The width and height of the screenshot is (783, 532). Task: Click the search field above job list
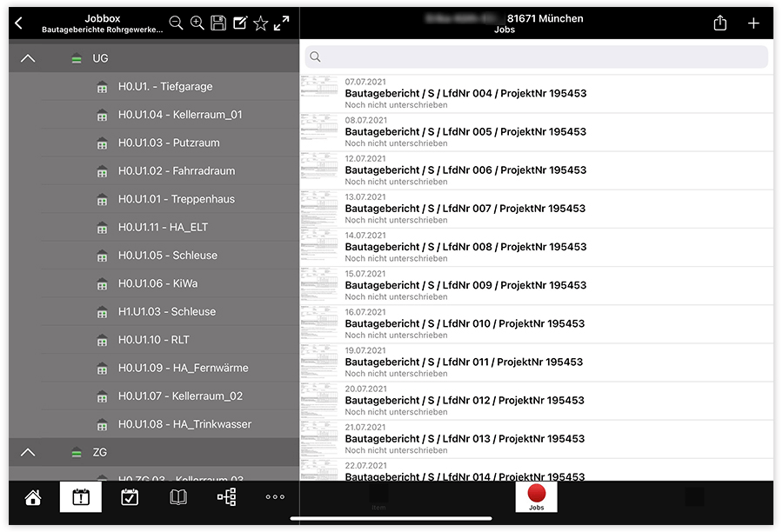536,57
